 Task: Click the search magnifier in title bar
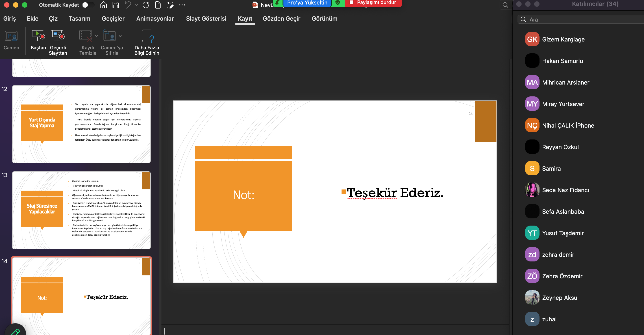click(x=505, y=5)
